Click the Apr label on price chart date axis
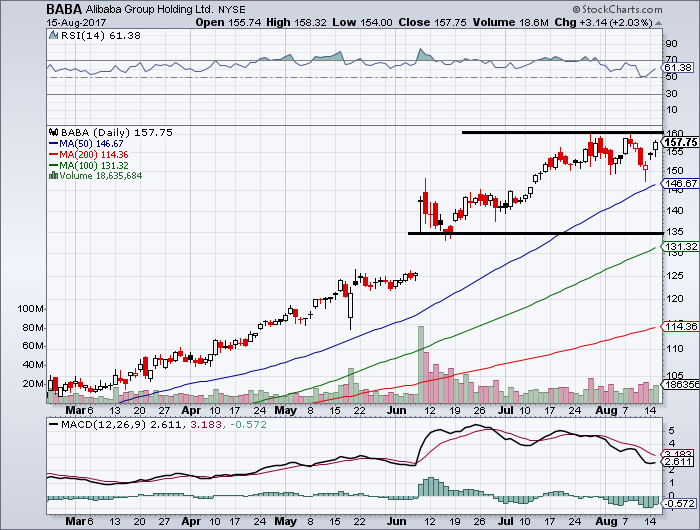 [191, 410]
